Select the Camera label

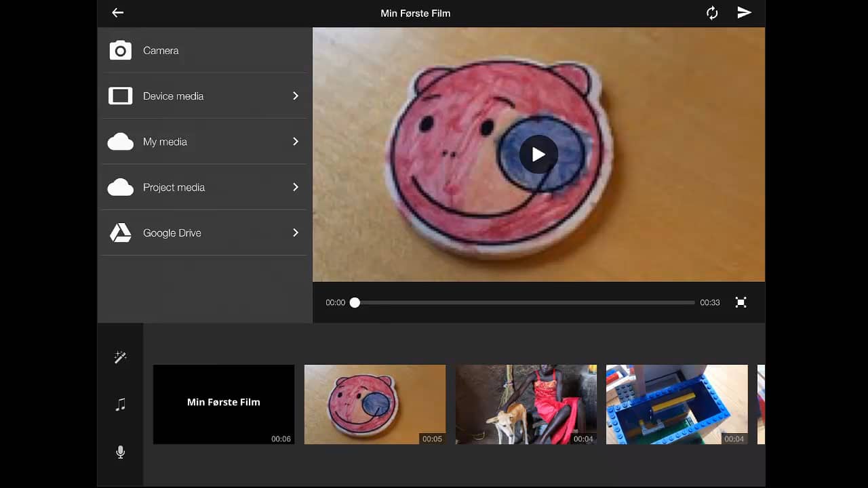[161, 50]
